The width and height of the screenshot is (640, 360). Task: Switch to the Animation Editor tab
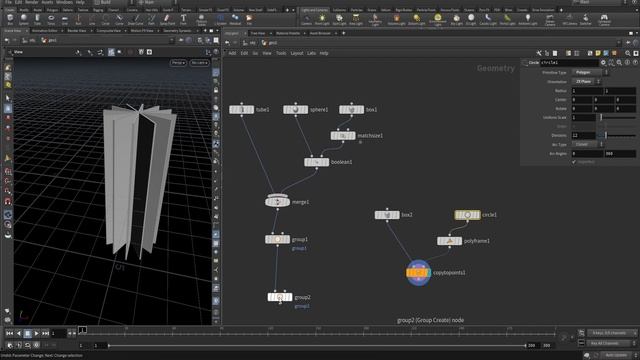point(44,31)
